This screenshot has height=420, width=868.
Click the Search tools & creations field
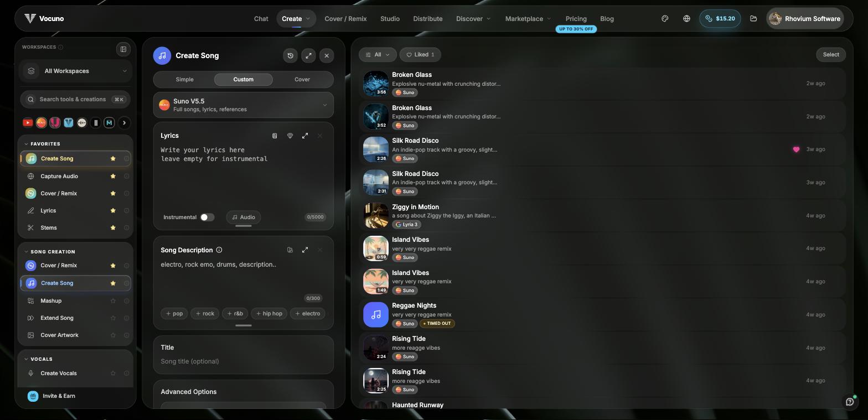pos(75,100)
